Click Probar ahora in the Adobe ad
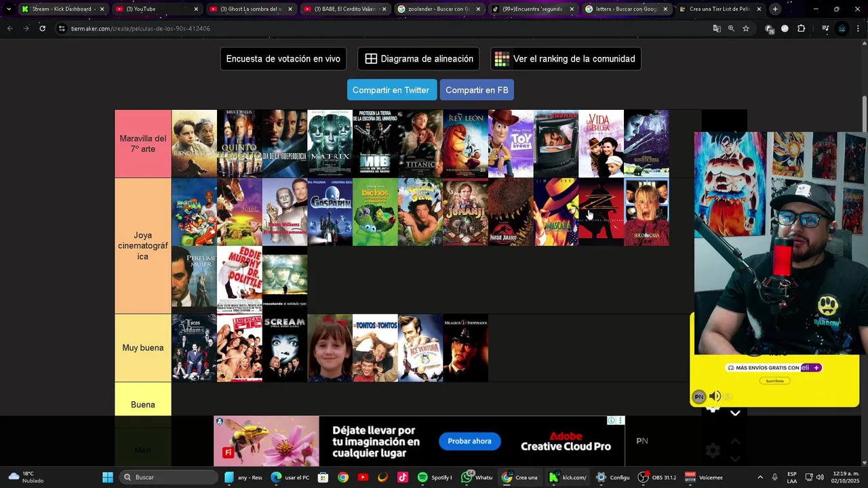868x488 pixels. 469,441
